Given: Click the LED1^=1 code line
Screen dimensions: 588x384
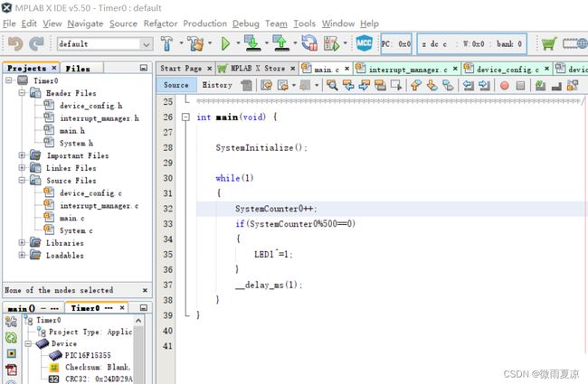Looking at the screenshot, I should 273,254.
